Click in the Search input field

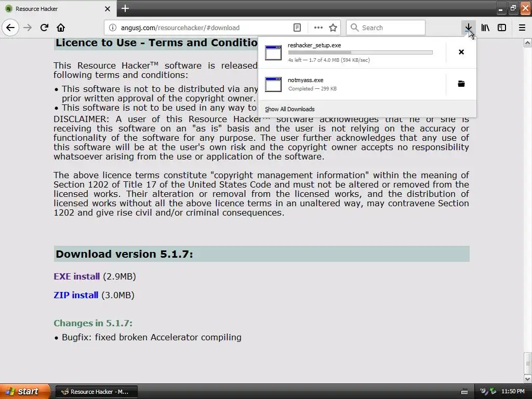[386, 28]
